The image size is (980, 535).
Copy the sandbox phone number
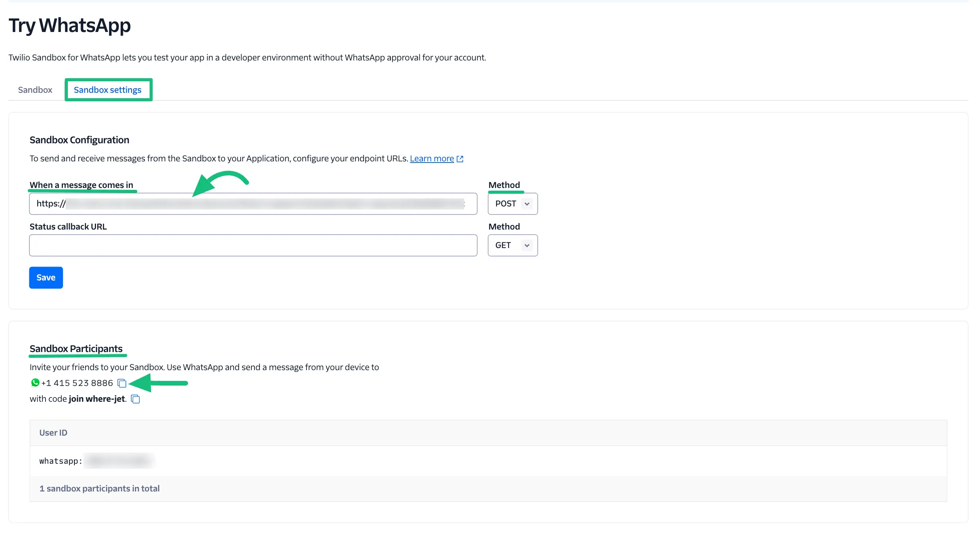(122, 383)
